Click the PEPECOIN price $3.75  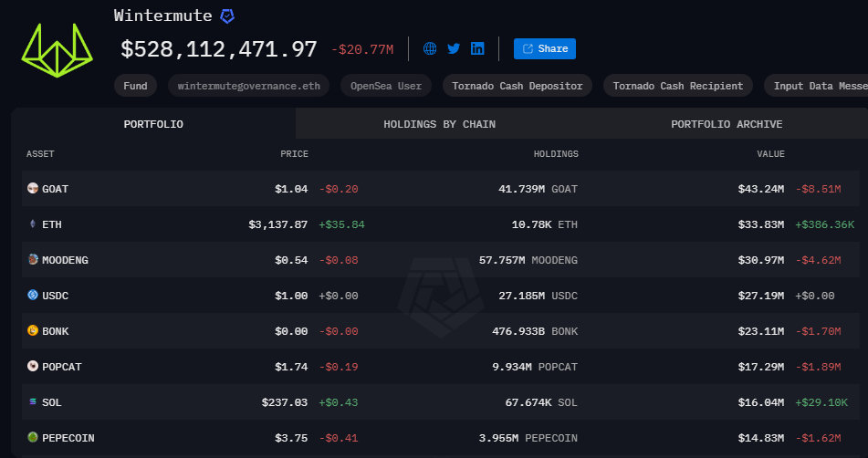291,438
